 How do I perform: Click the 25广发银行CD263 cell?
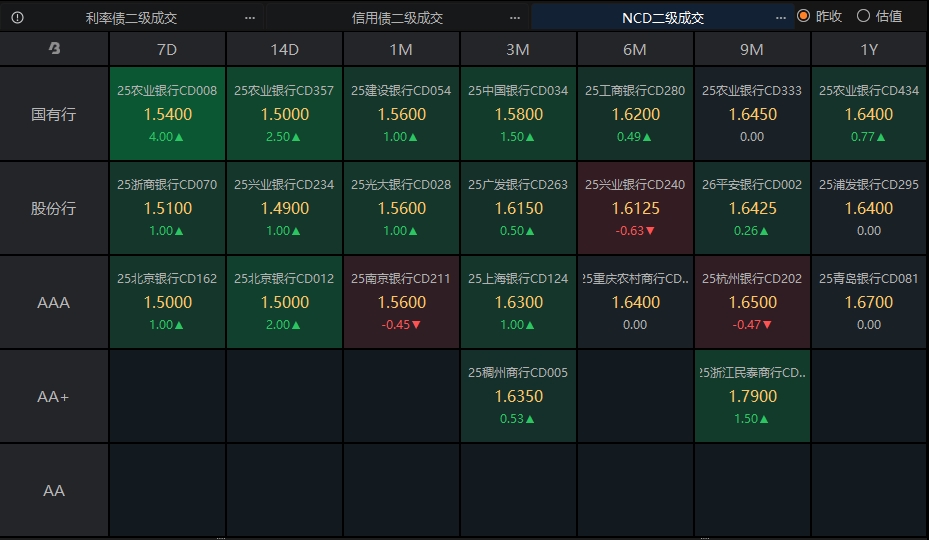tap(518, 208)
